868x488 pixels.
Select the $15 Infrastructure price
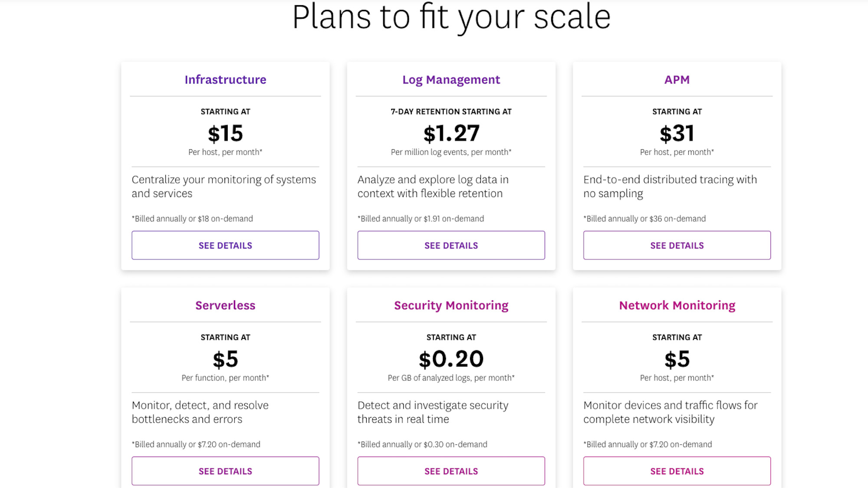[225, 134]
